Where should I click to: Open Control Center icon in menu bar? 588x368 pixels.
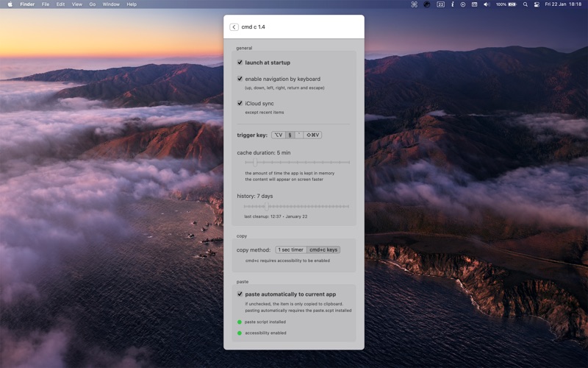[x=537, y=4]
